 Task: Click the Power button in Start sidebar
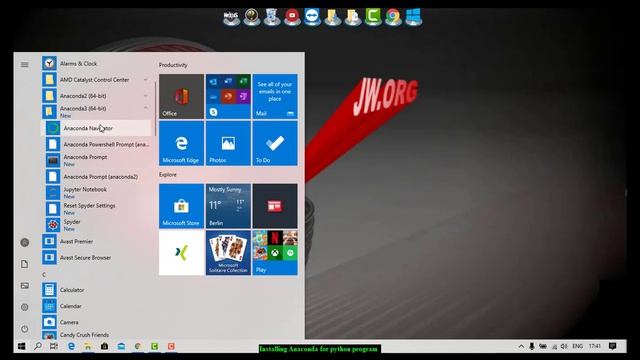(24, 329)
